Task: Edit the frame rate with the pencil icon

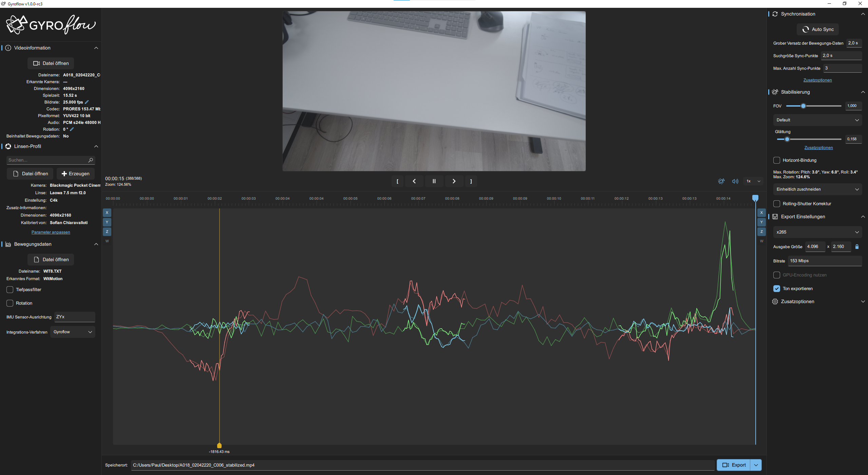Action: tap(86, 102)
